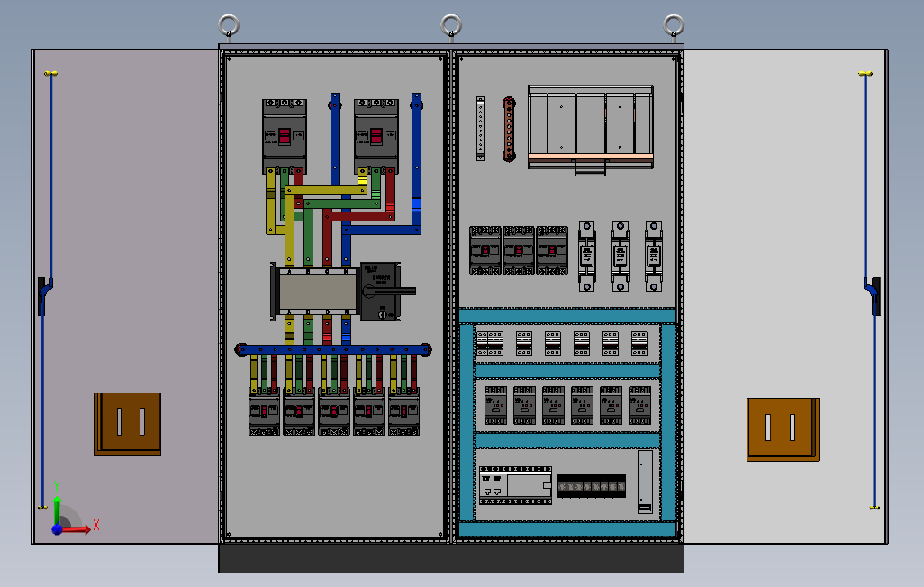Image resolution: width=924 pixels, height=587 pixels.
Task: Select the right lifting eye bolt on cabinet top
Action: 674,26
